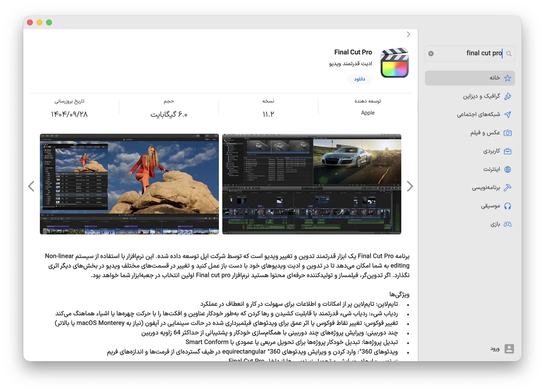545x392 pixels.
Task: Click the camera icon for عکس و فیلم
Action: tap(508, 133)
